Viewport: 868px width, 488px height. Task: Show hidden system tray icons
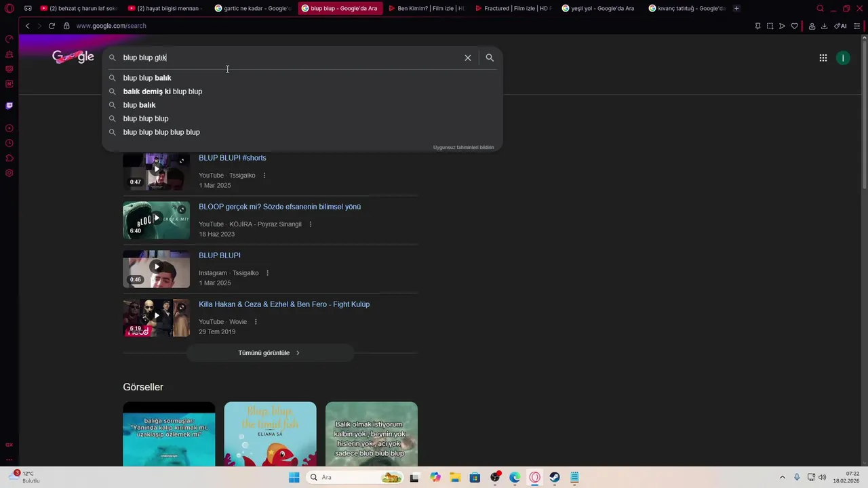pyautogui.click(x=782, y=477)
